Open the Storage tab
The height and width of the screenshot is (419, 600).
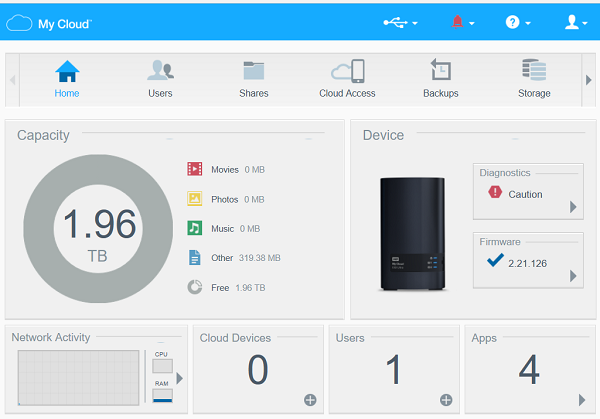click(x=534, y=80)
